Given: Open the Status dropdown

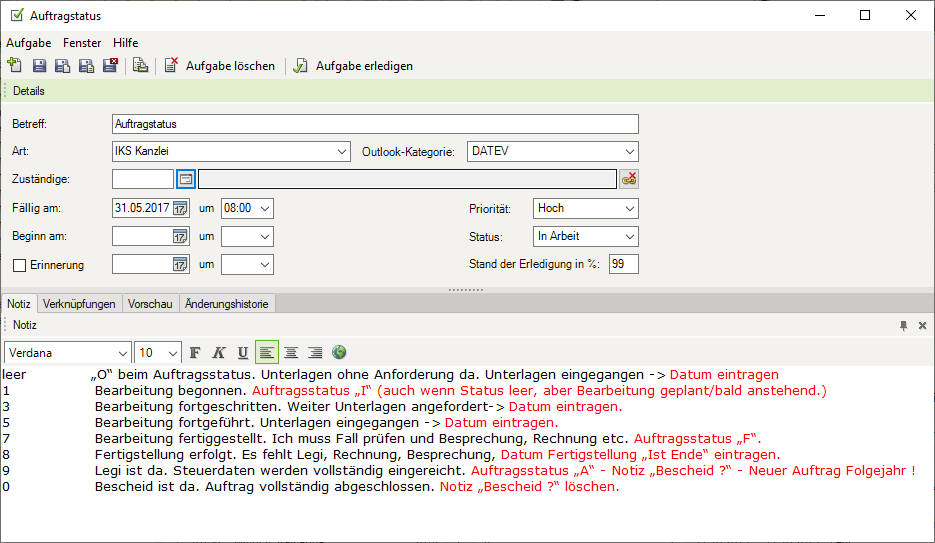Looking at the screenshot, I should (x=629, y=236).
